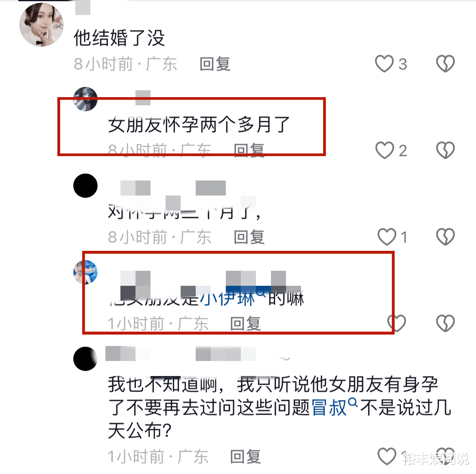Viewport: 476px width, 474px height.
Task: Open the anime avatar of second commenter
Action: pos(85,99)
